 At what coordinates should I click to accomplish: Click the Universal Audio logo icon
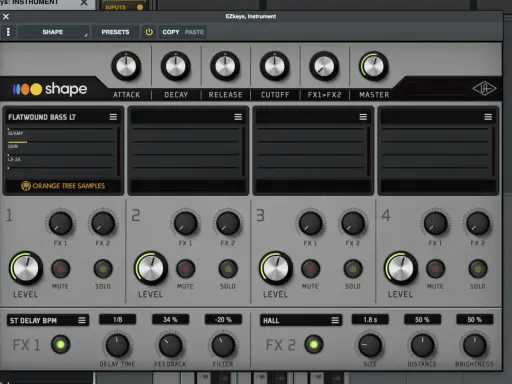(x=484, y=89)
